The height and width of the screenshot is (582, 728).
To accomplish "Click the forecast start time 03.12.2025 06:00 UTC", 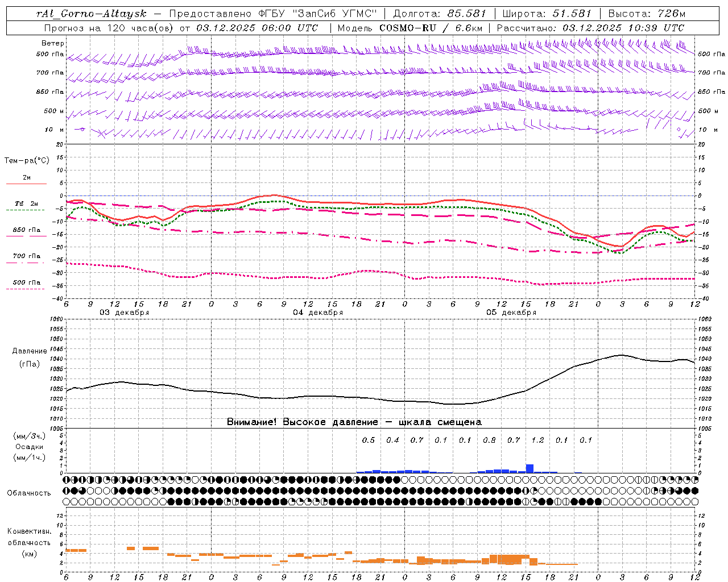I will [257, 28].
